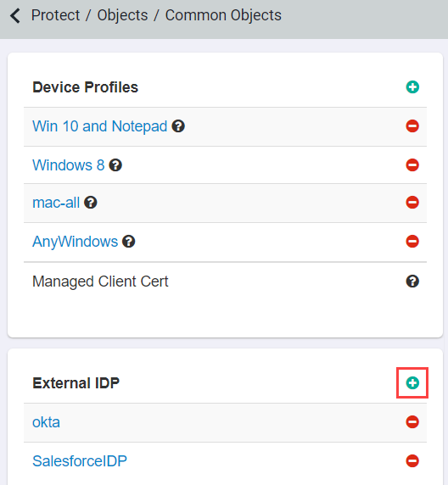Show help for Win 10 and Notepad

[178, 126]
